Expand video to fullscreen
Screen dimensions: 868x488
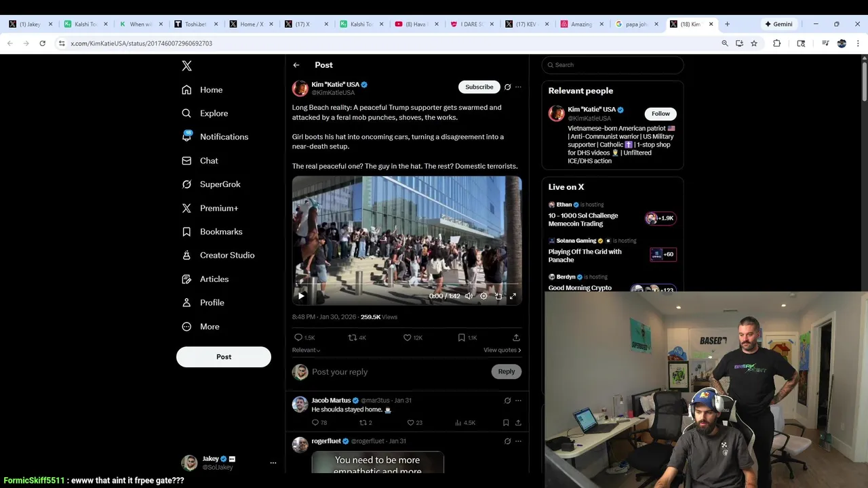tap(513, 296)
